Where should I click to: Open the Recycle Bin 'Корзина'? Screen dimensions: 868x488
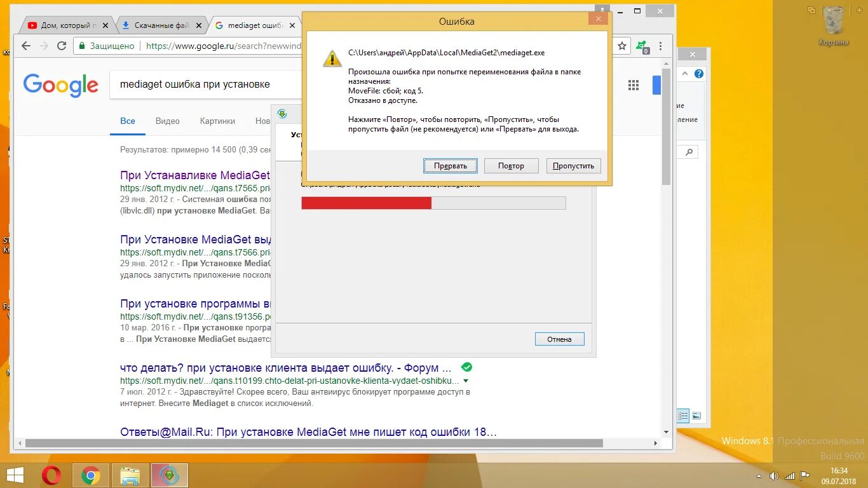coord(833,25)
